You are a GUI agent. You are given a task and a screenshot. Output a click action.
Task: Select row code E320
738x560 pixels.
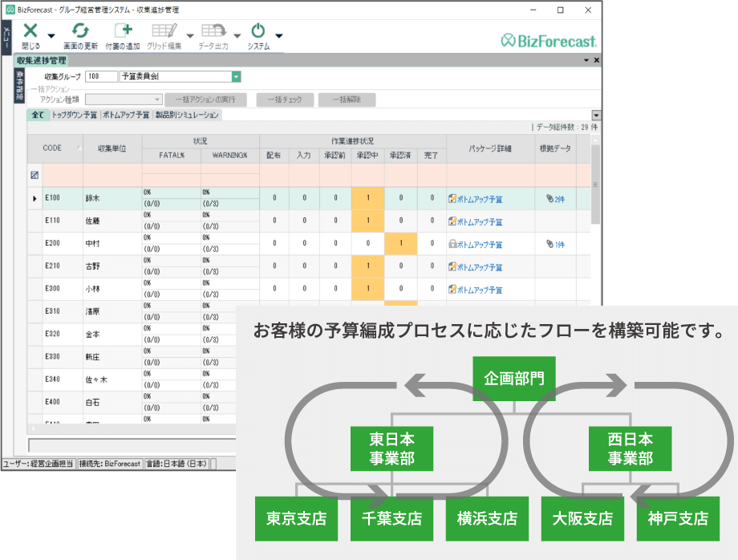click(x=53, y=334)
